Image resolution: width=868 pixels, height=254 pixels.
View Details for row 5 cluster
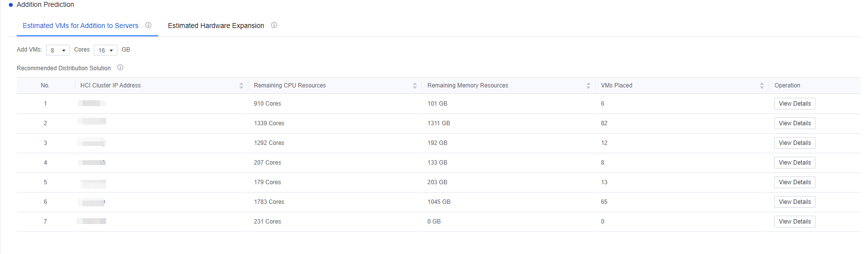pyautogui.click(x=794, y=182)
